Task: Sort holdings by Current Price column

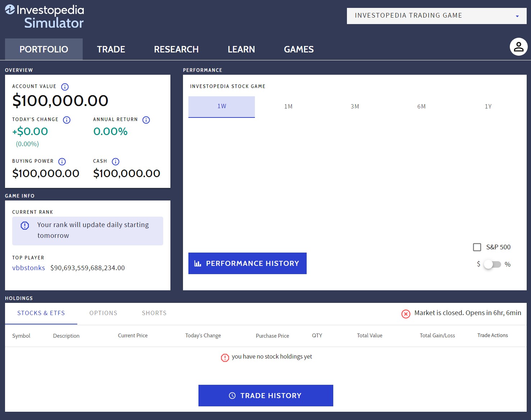Action: pos(133,336)
